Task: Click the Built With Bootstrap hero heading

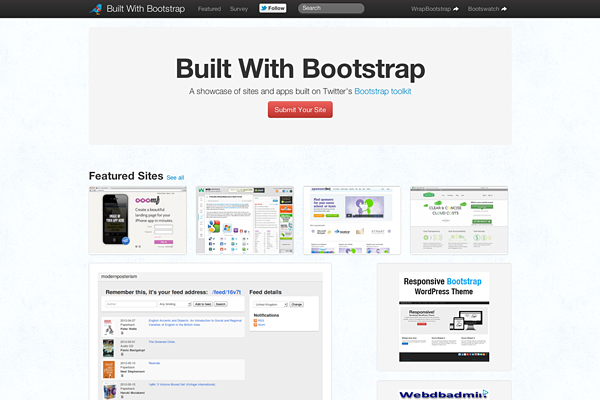Action: (x=300, y=69)
